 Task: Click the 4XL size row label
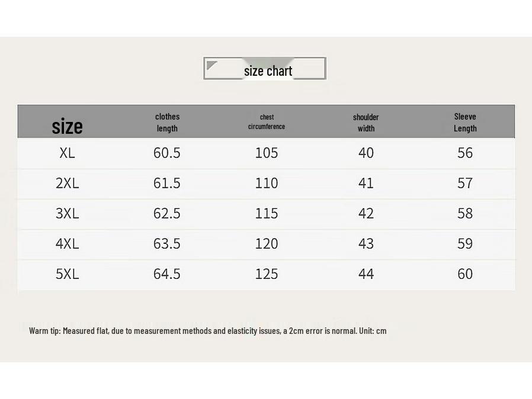pos(67,244)
